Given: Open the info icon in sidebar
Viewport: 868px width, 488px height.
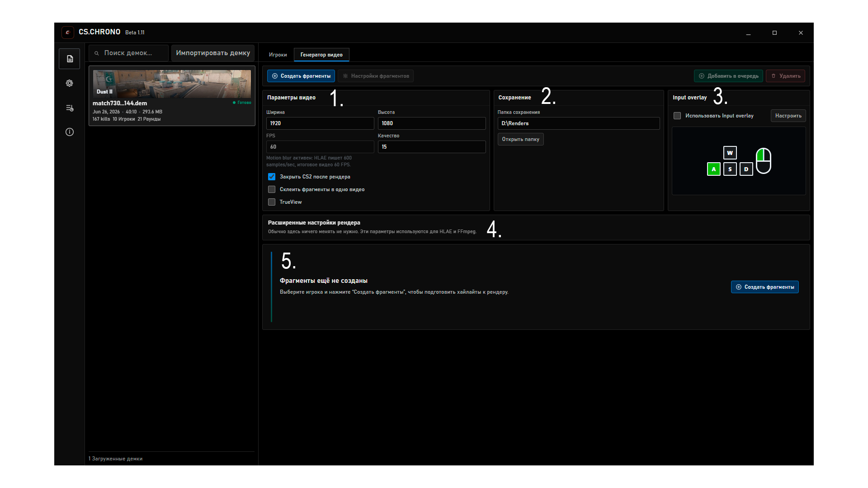Looking at the screenshot, I should 69,132.
